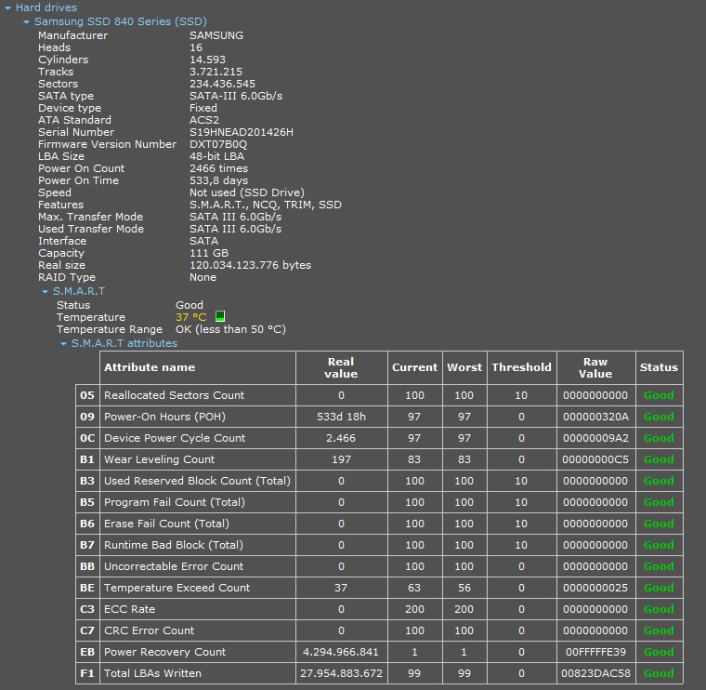The height and width of the screenshot is (690, 706).
Task: Click the green temperature indicator icon
Action: point(220,317)
